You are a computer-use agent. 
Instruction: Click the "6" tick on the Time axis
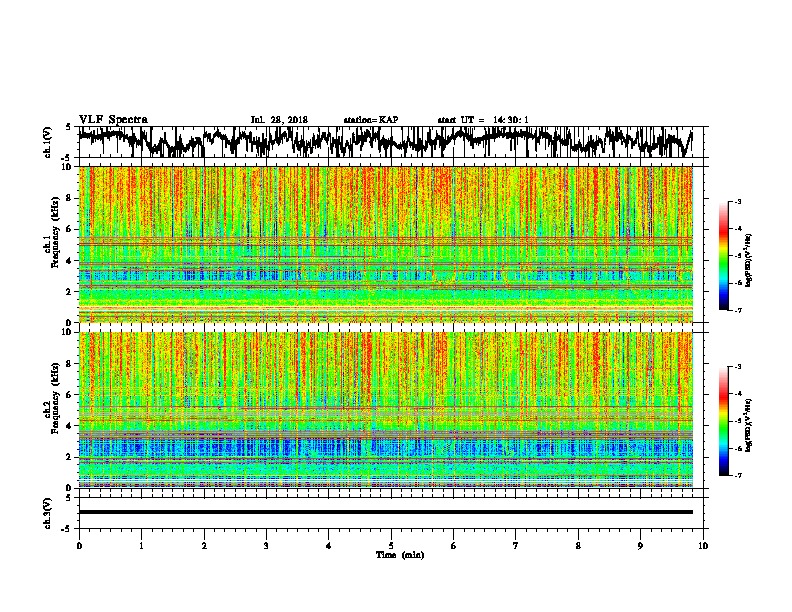pos(454,546)
